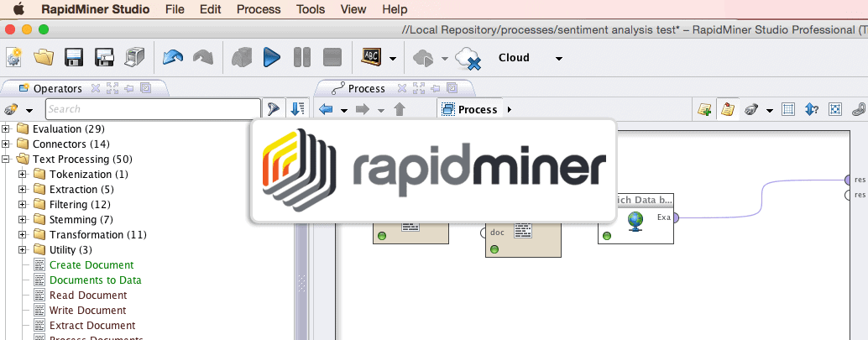
Task: Open dropdown next to Process toolbar plug
Action: pos(770,110)
